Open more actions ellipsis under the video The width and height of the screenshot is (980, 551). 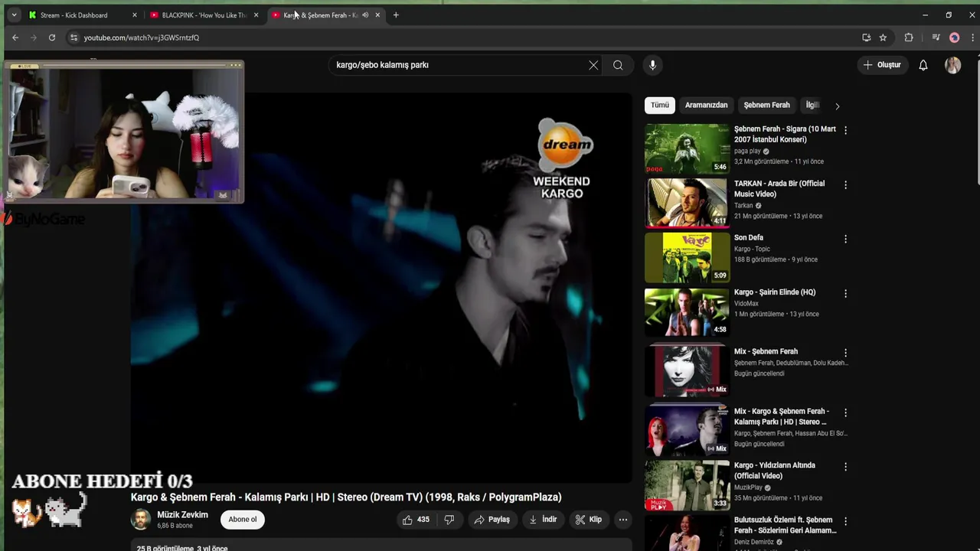click(x=623, y=520)
